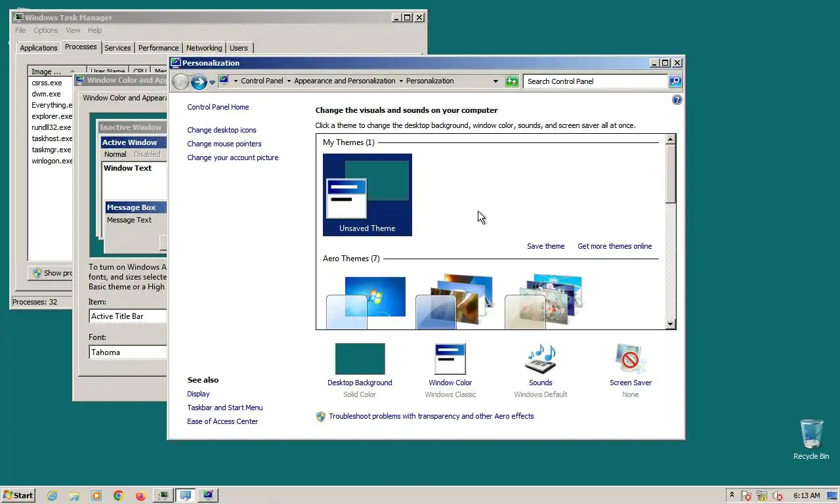Click the Screen Saver icon
This screenshot has width=840, height=504.
pyautogui.click(x=630, y=359)
